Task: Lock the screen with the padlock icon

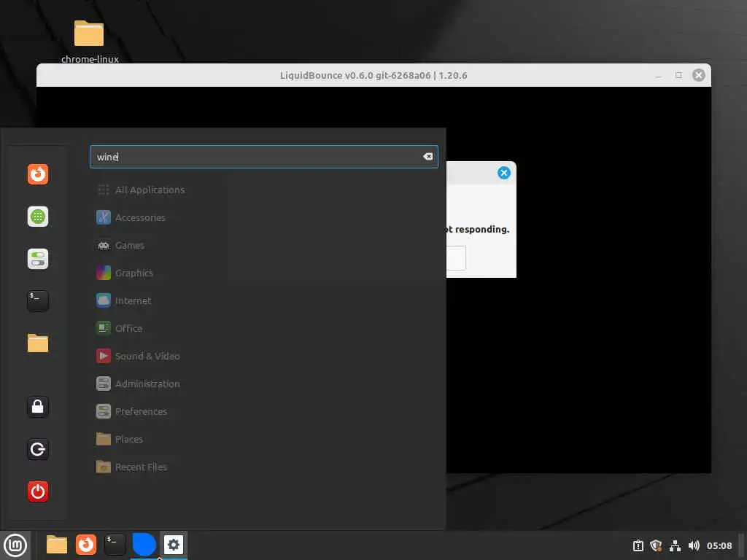Action: (x=38, y=407)
